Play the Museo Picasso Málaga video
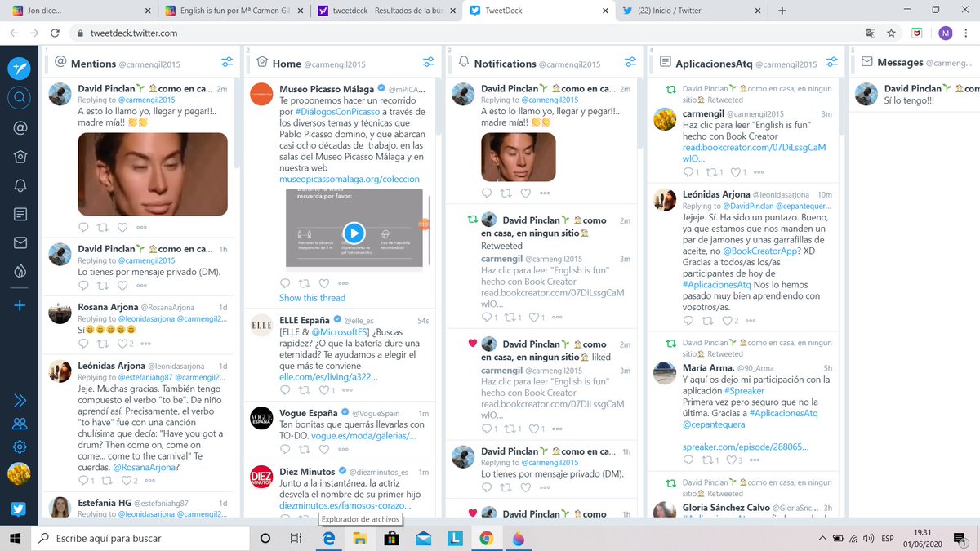980x551 pixels. [x=353, y=233]
